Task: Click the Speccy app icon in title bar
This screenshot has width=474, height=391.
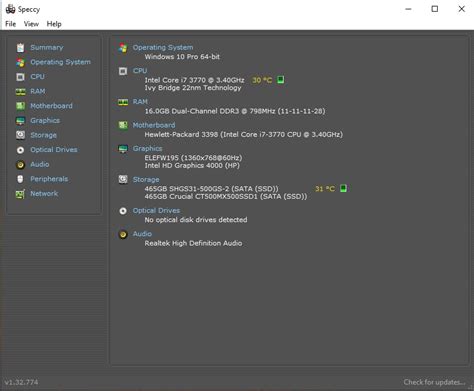Action: pos(10,9)
